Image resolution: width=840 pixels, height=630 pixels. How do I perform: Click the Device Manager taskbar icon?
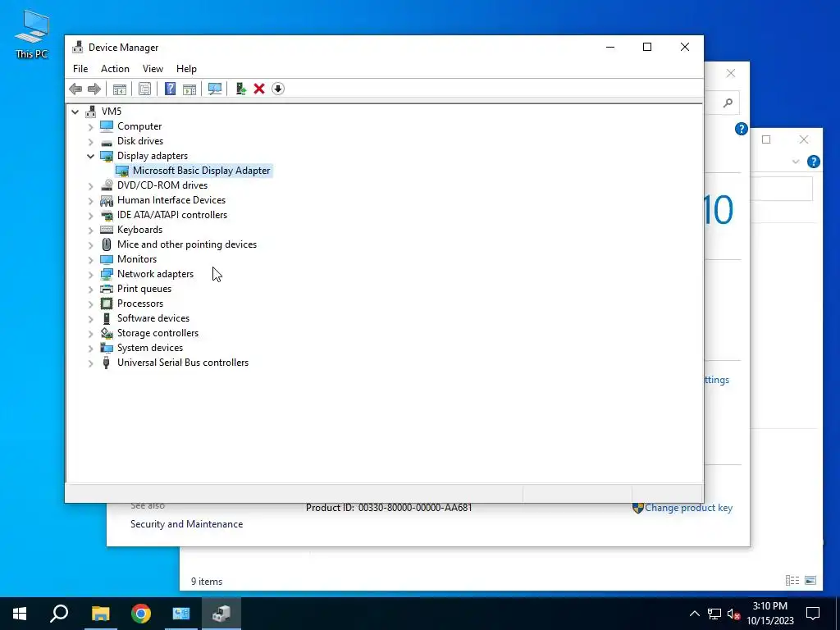point(221,614)
